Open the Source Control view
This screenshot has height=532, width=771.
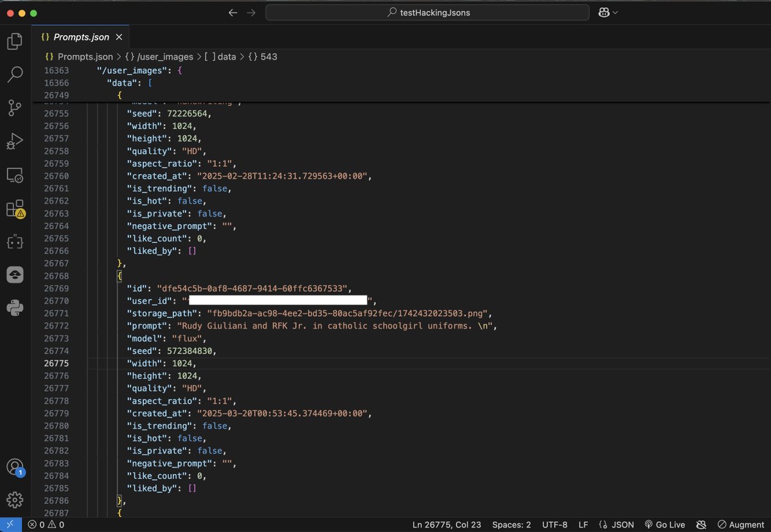click(15, 108)
